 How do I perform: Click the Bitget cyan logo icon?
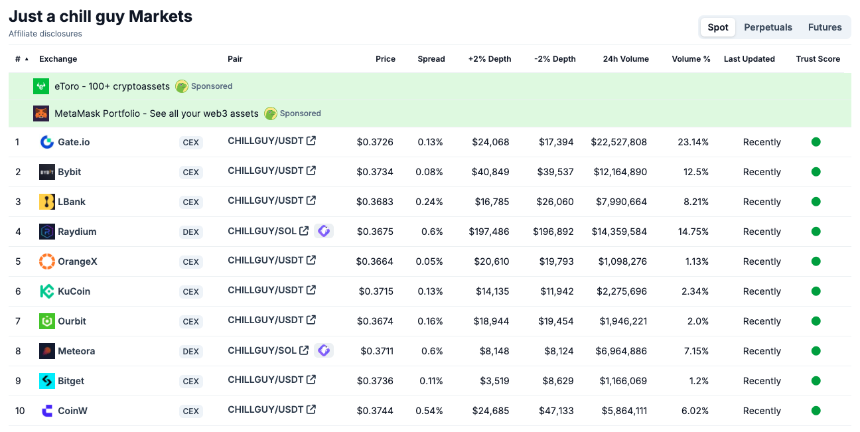47,381
